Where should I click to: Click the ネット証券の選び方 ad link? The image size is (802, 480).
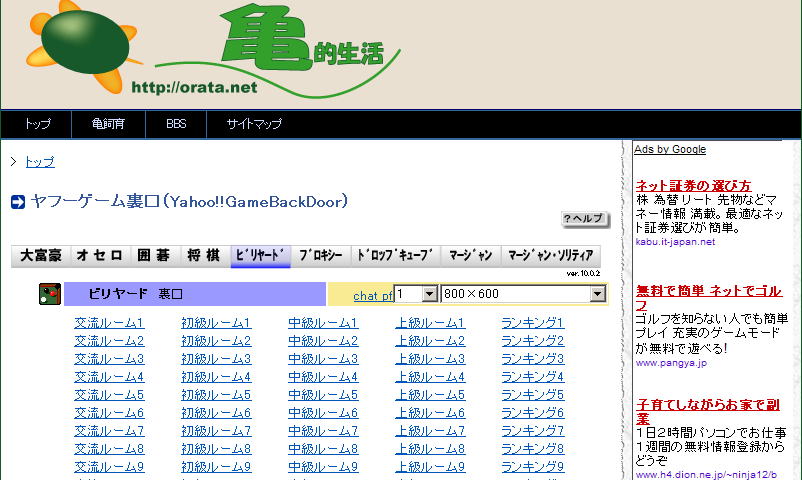(x=693, y=185)
